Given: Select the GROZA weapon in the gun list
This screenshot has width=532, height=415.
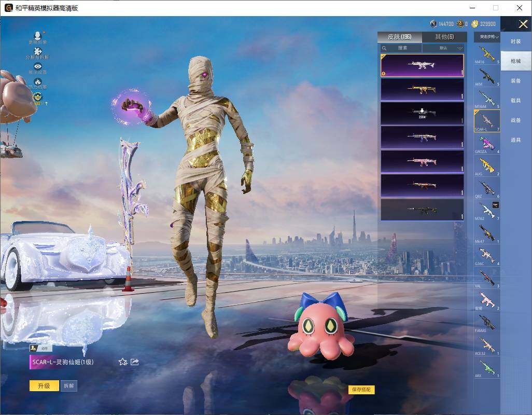Looking at the screenshot, I should pyautogui.click(x=487, y=144).
